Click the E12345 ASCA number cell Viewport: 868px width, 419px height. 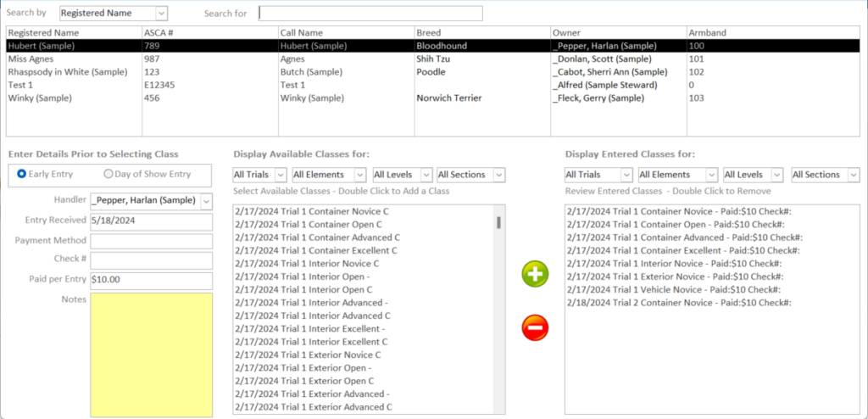click(x=210, y=85)
